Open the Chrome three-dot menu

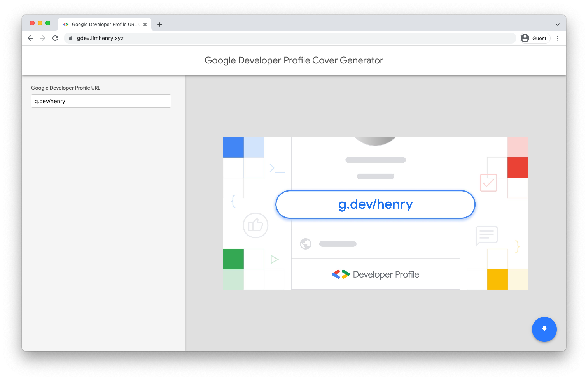(558, 38)
